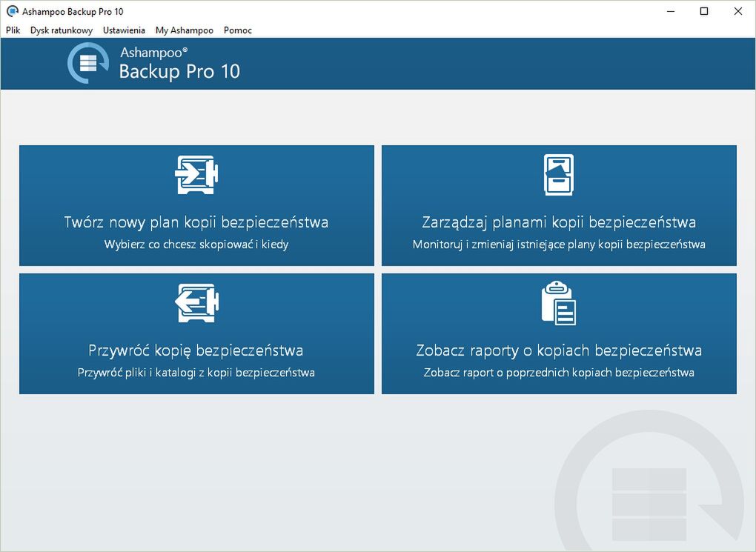Click the restore backup safe icon
The width and height of the screenshot is (756, 552).
pyautogui.click(x=196, y=303)
